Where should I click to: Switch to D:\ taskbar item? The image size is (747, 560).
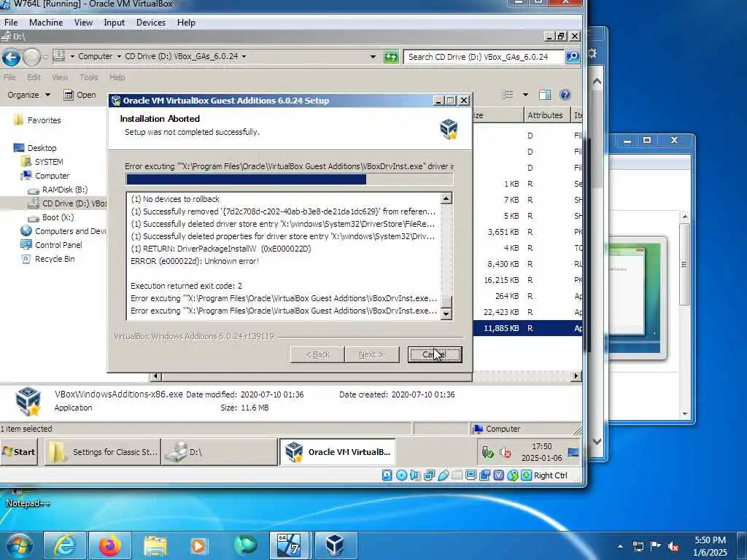(x=219, y=452)
